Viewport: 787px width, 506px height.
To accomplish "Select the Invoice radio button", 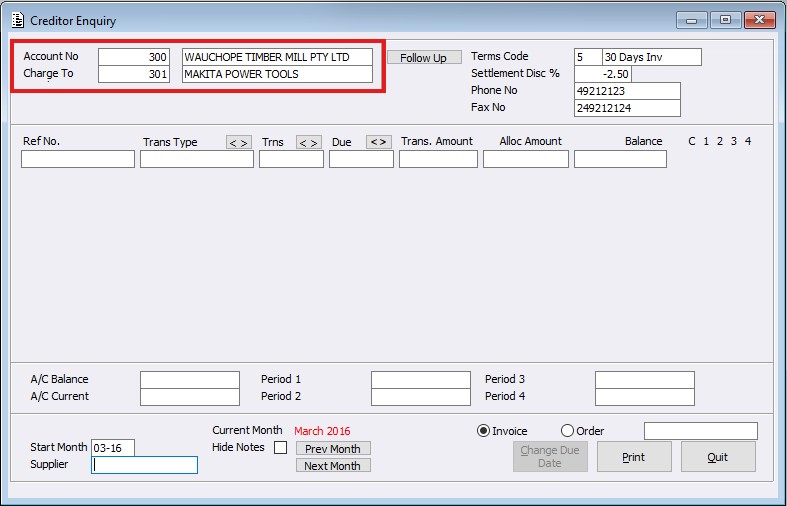I will coord(484,431).
